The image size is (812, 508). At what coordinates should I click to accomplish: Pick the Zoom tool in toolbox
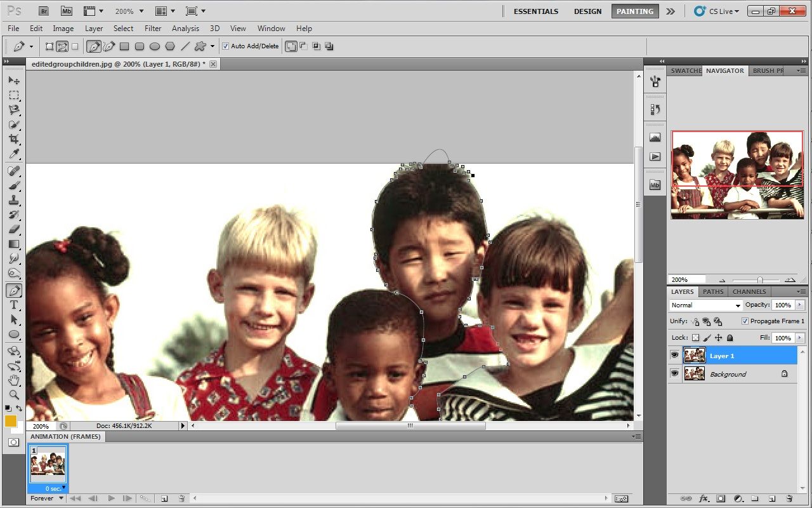pyautogui.click(x=14, y=394)
